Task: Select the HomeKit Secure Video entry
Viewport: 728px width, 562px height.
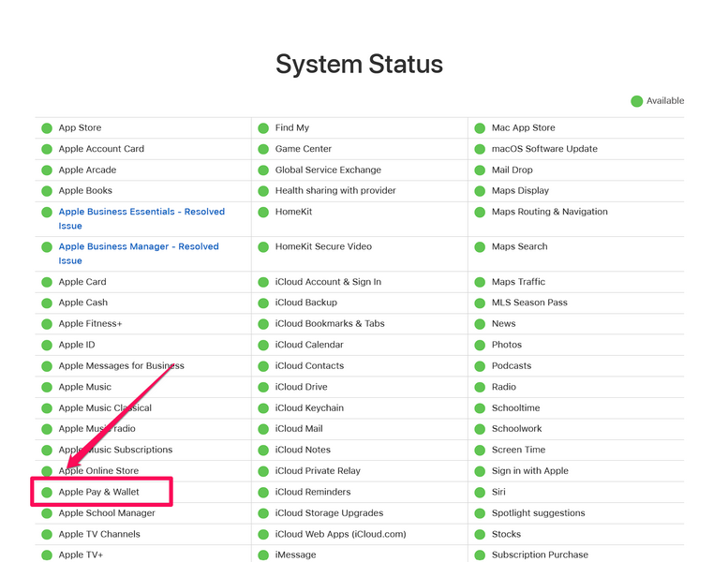Action: point(323,246)
